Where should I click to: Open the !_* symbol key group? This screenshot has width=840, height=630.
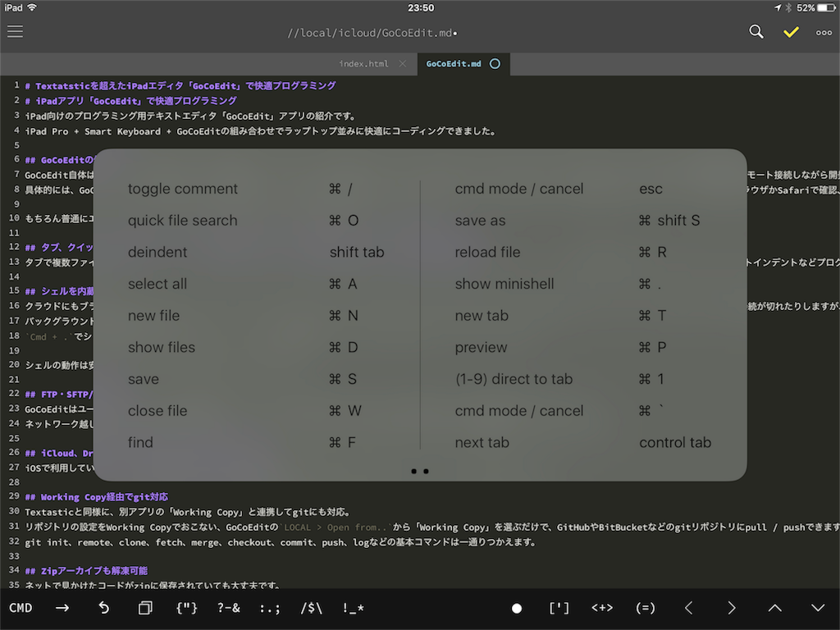(x=353, y=608)
